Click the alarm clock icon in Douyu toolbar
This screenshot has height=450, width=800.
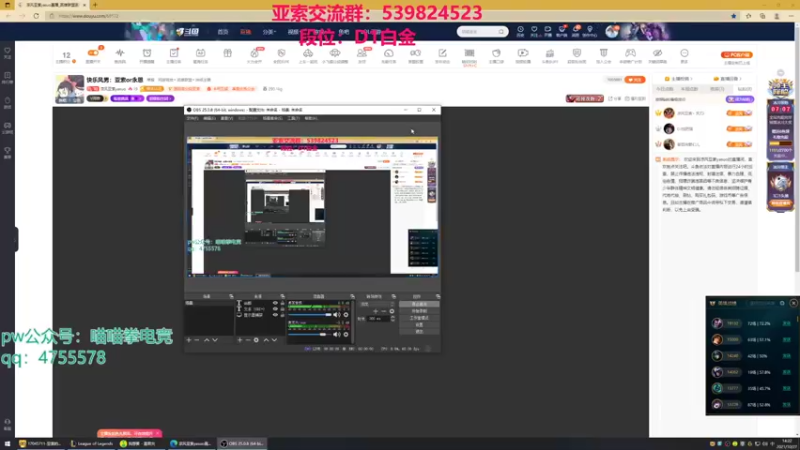pos(147,53)
